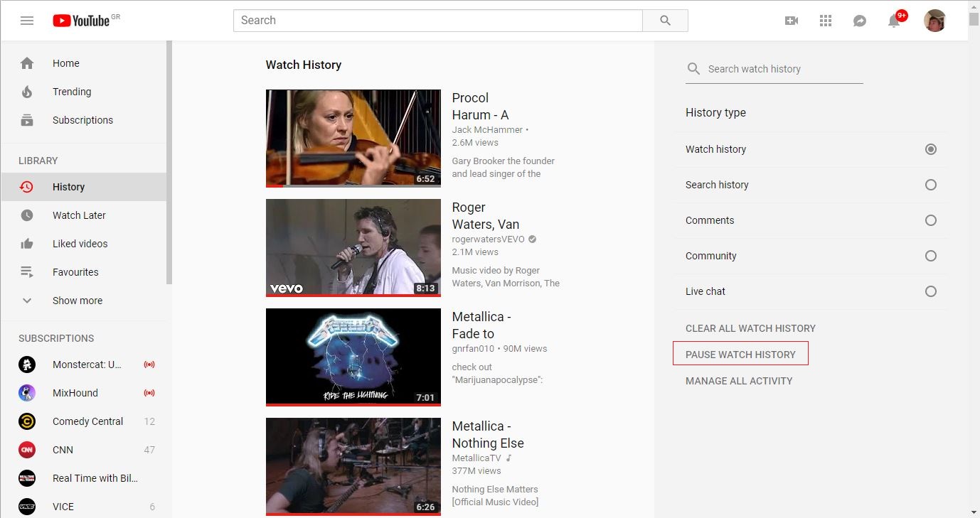This screenshot has width=980, height=518.
Task: Open Liked videos playlist
Action: [83, 244]
